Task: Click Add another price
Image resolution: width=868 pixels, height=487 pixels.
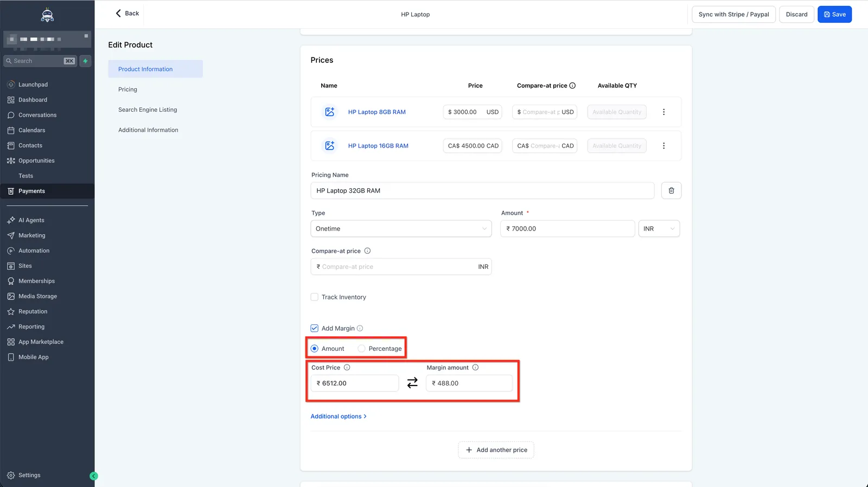Action: point(496,450)
